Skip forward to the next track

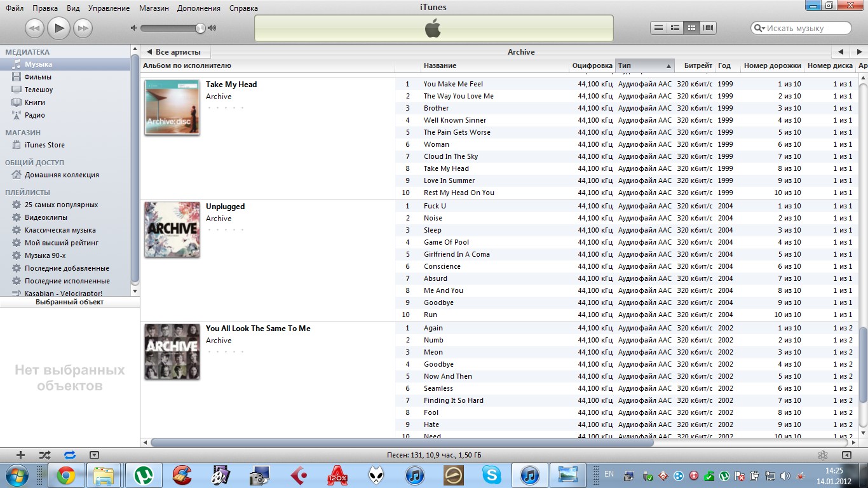pyautogui.click(x=83, y=28)
